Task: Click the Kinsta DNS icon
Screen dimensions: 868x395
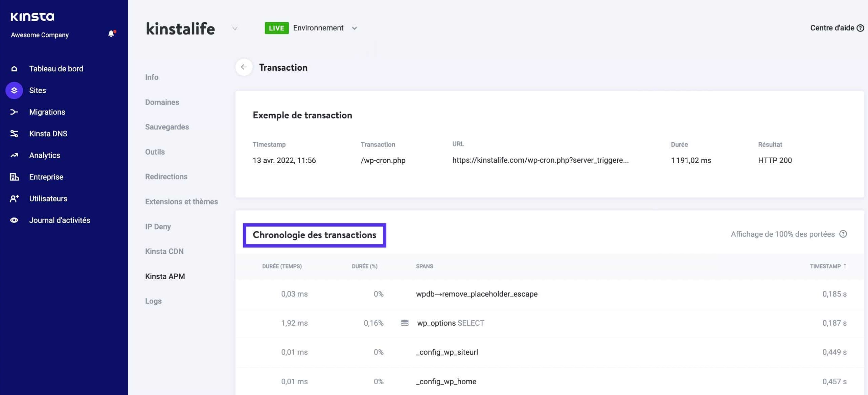Action: coord(14,134)
